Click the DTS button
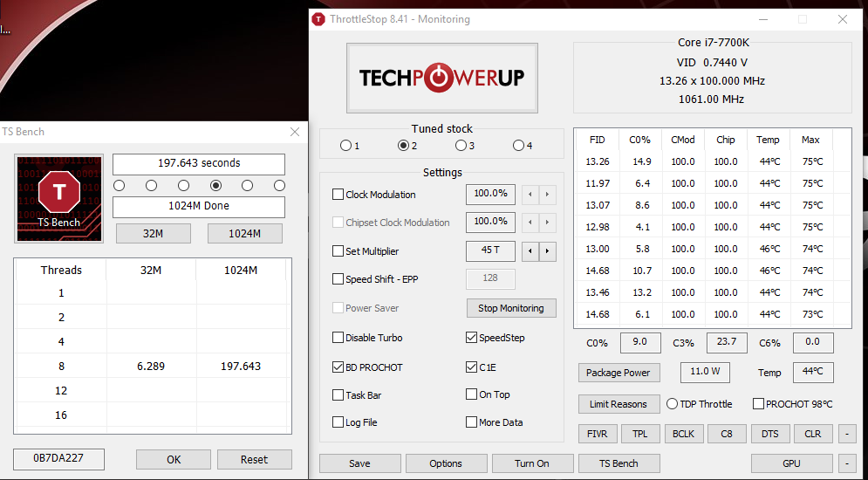Screen dimensions: 868x480 point(769,434)
